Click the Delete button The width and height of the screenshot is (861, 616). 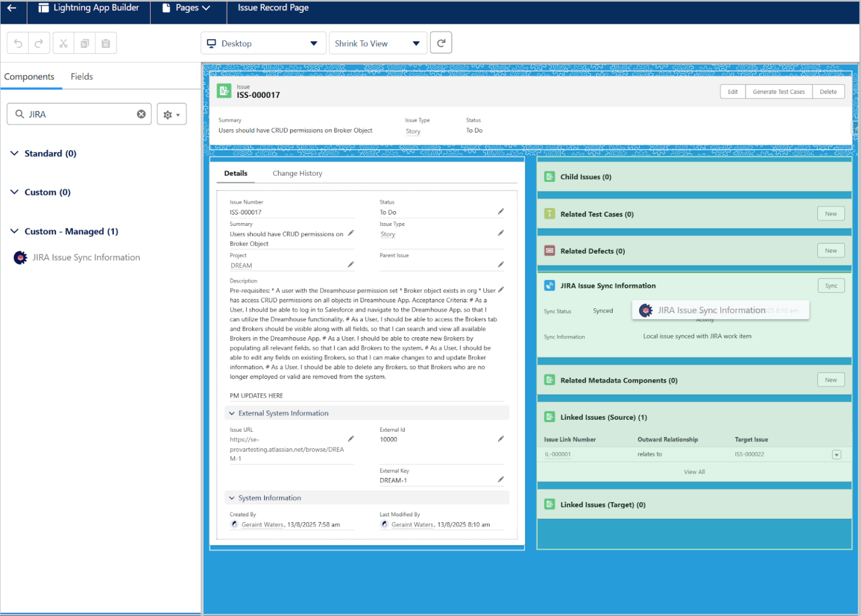tap(828, 91)
